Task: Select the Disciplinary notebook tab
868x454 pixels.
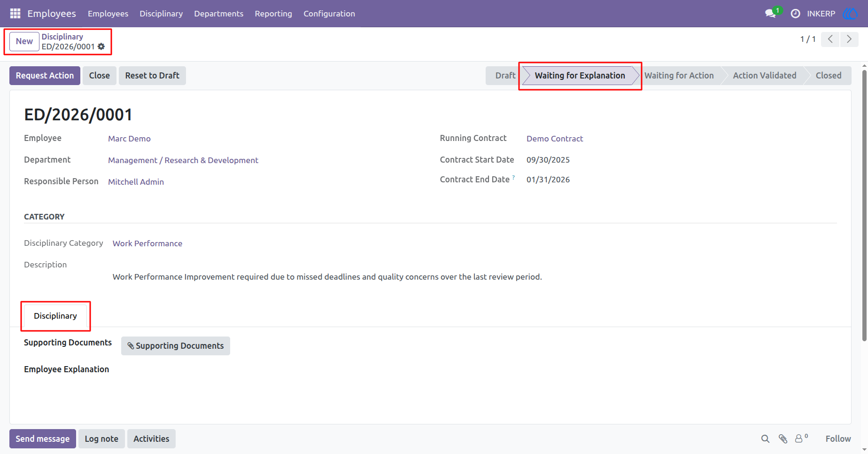Action: point(55,316)
